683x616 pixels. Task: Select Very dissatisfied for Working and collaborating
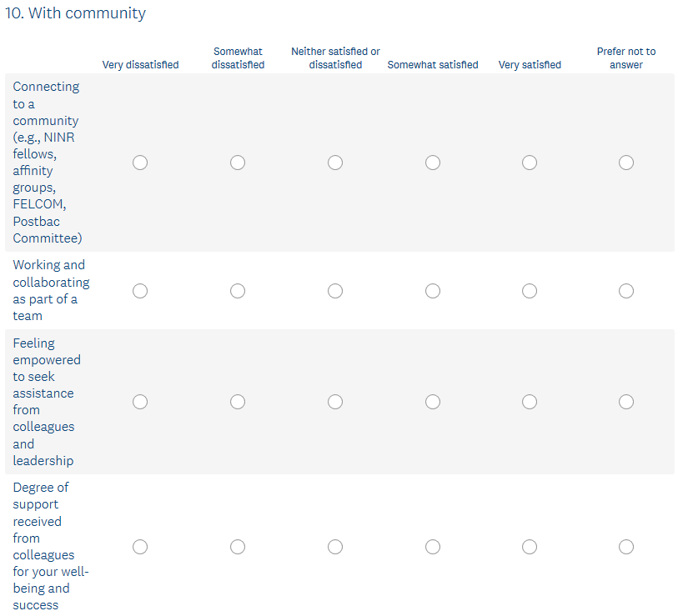tap(140, 291)
